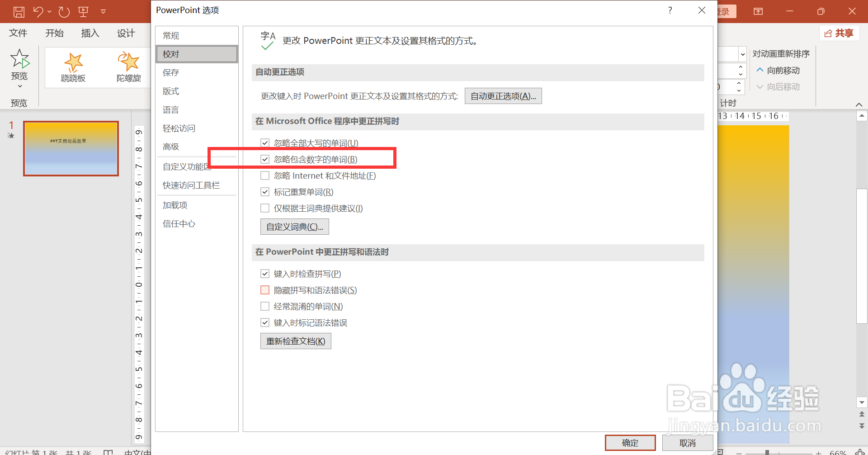
Task: Collapse the ribbon chevron
Action: coord(859,104)
